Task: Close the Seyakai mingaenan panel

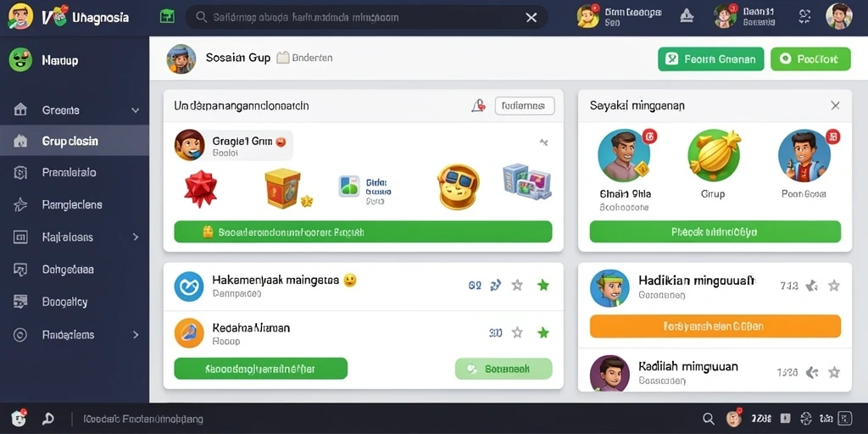Action: 835,105
